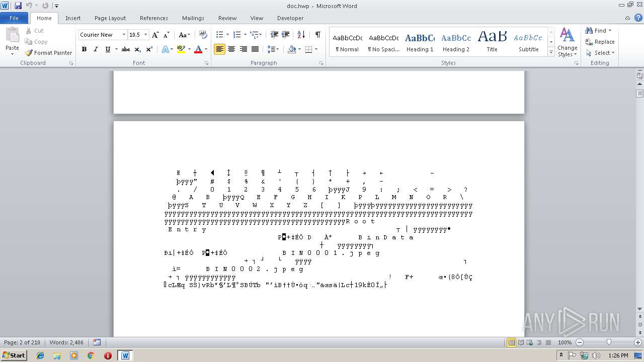Customize Quick Access Toolbar dropdown

[x=56, y=6]
